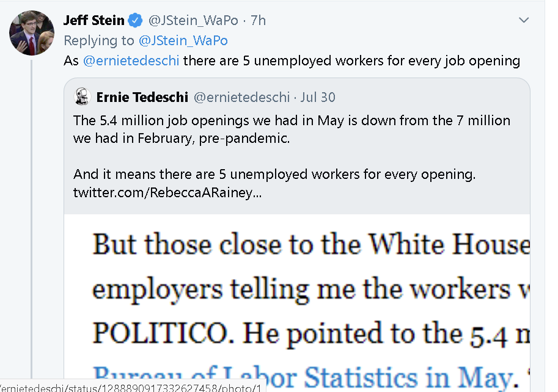Open Jeff Stein display name link

[x=94, y=20]
